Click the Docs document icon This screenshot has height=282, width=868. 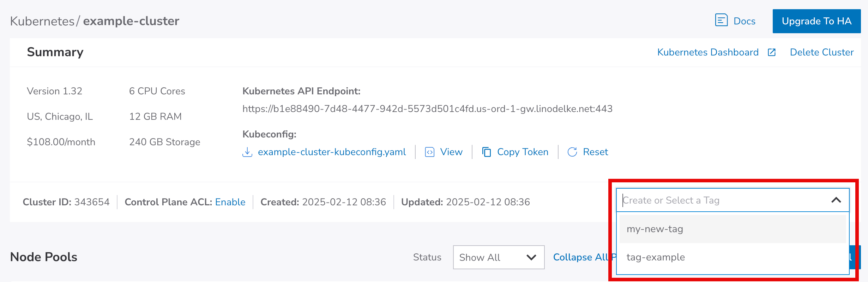[721, 20]
